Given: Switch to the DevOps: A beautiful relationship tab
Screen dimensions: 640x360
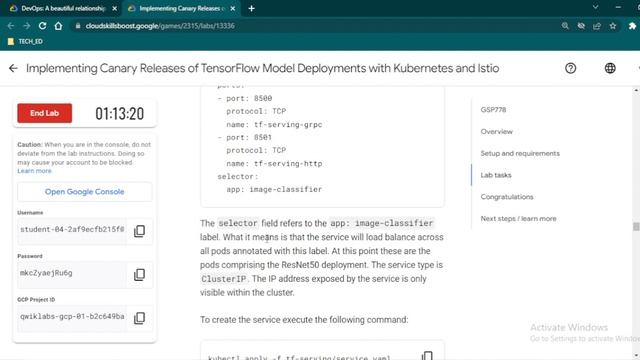Looking at the screenshot, I should point(63,8).
